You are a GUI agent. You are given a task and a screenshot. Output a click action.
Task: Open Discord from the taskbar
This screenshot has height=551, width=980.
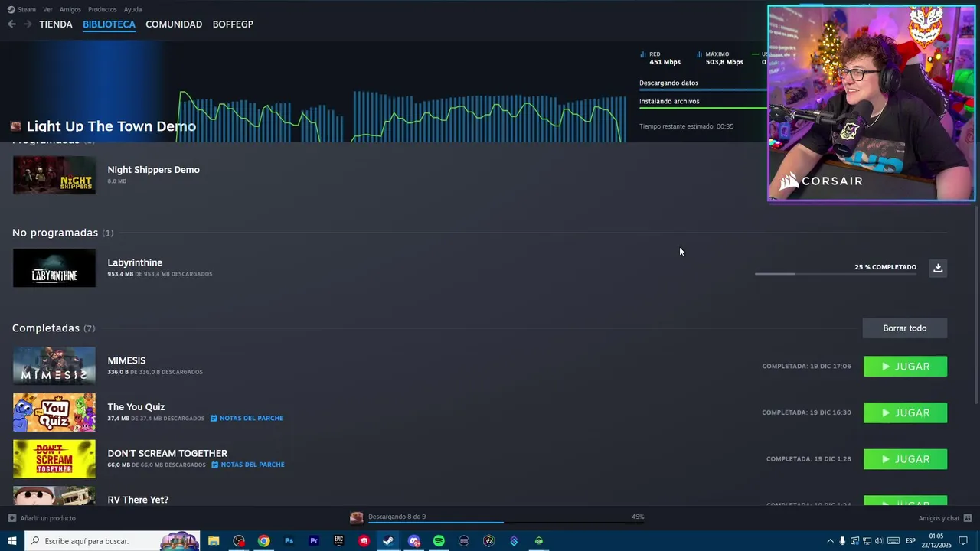(414, 541)
